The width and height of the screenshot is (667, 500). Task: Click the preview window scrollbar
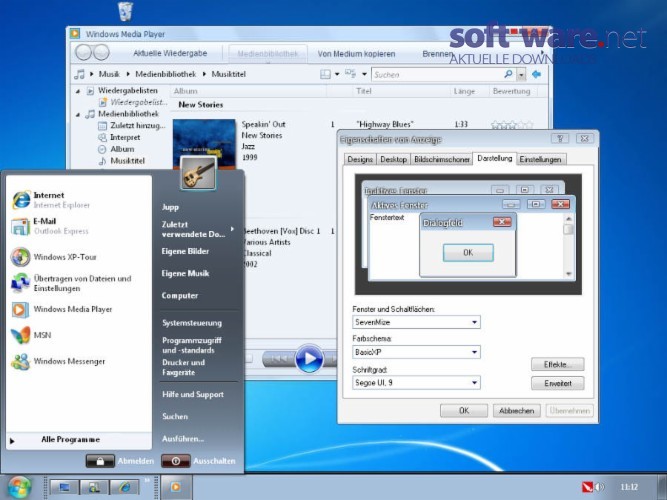568,246
